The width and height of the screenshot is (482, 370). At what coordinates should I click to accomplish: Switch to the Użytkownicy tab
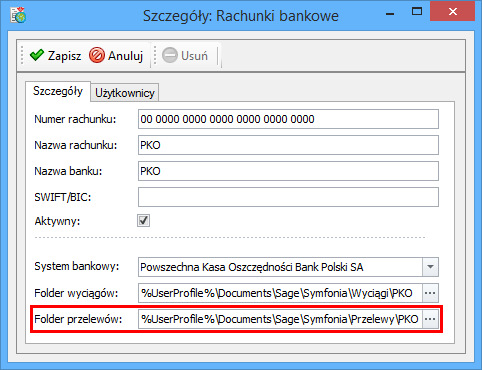pyautogui.click(x=125, y=93)
